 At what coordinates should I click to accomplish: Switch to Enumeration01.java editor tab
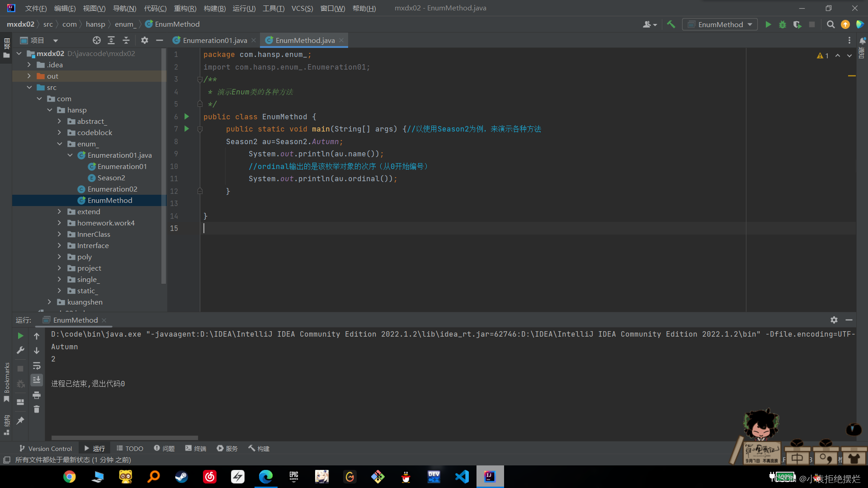215,40
